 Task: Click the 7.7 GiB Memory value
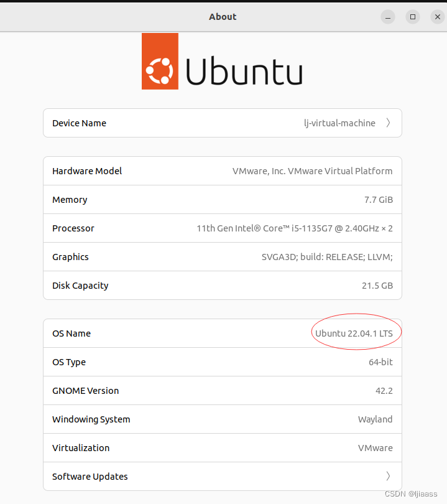point(379,200)
